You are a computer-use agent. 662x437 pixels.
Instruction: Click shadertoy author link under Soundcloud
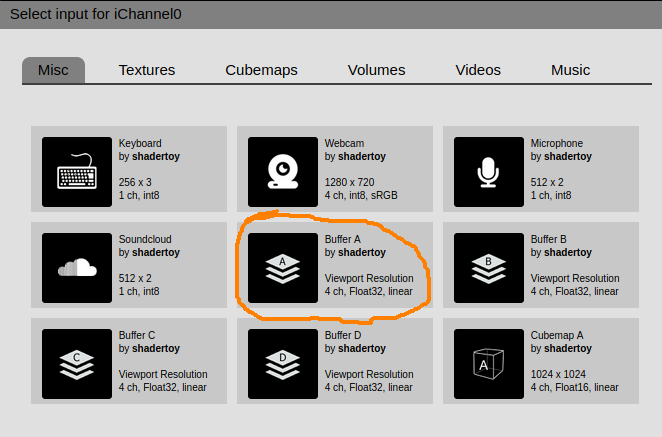156,252
